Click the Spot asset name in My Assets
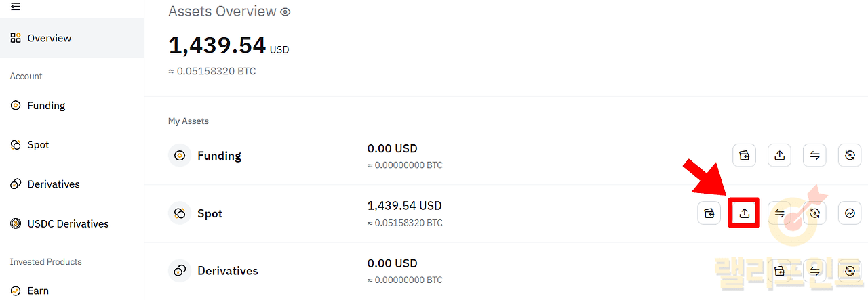This screenshot has height=300, width=868. coord(210,213)
